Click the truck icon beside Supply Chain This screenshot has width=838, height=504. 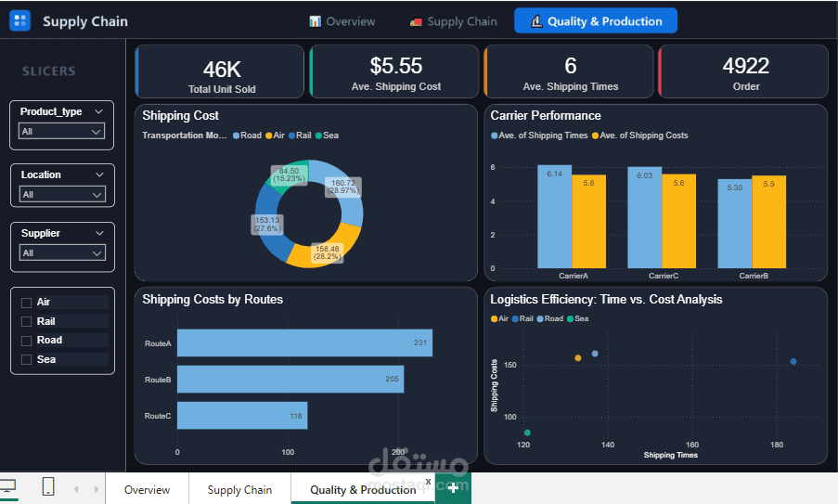pos(416,22)
